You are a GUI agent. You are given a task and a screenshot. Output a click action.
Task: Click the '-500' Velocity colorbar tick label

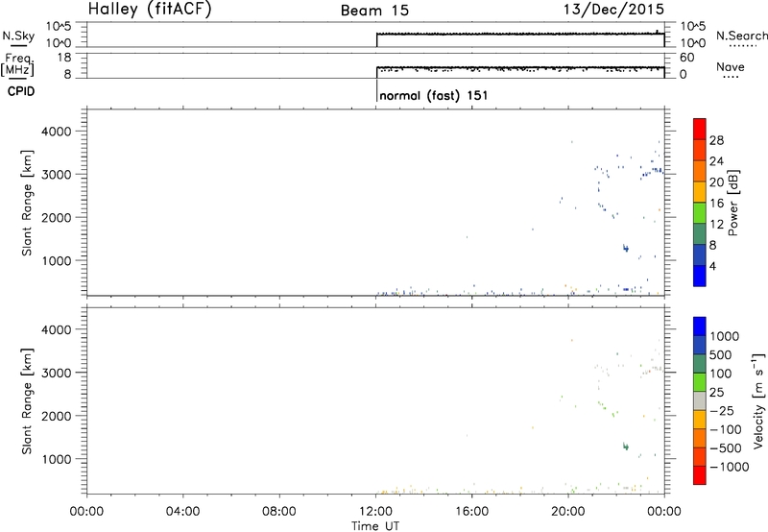pyautogui.click(x=726, y=448)
